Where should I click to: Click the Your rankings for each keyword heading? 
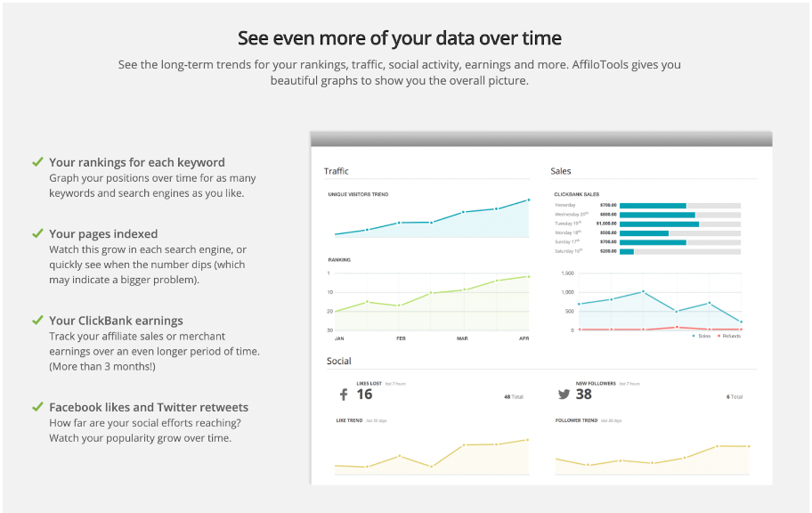137,162
